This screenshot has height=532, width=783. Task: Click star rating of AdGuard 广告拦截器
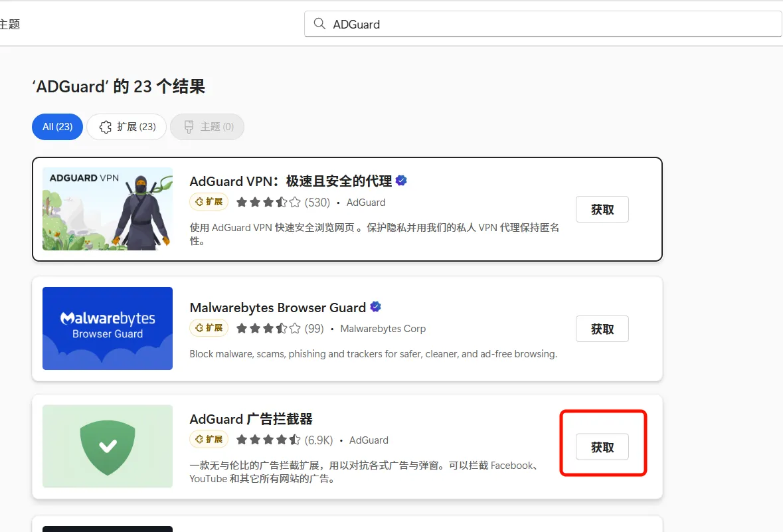coord(268,440)
